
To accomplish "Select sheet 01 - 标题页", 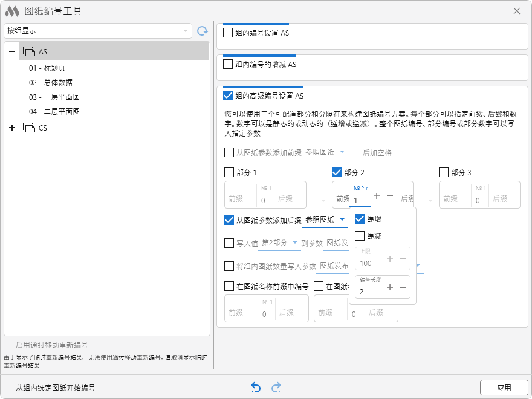I will 50,68.
